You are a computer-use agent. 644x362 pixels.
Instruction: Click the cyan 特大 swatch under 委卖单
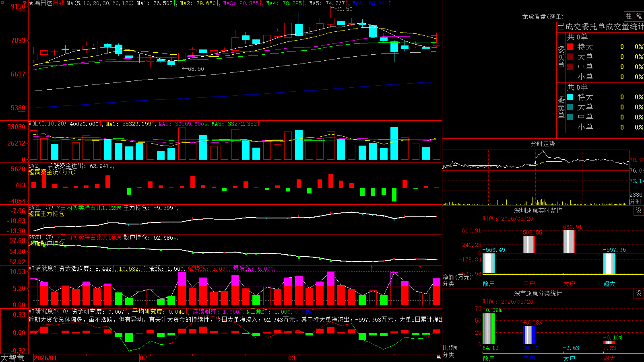click(x=570, y=97)
